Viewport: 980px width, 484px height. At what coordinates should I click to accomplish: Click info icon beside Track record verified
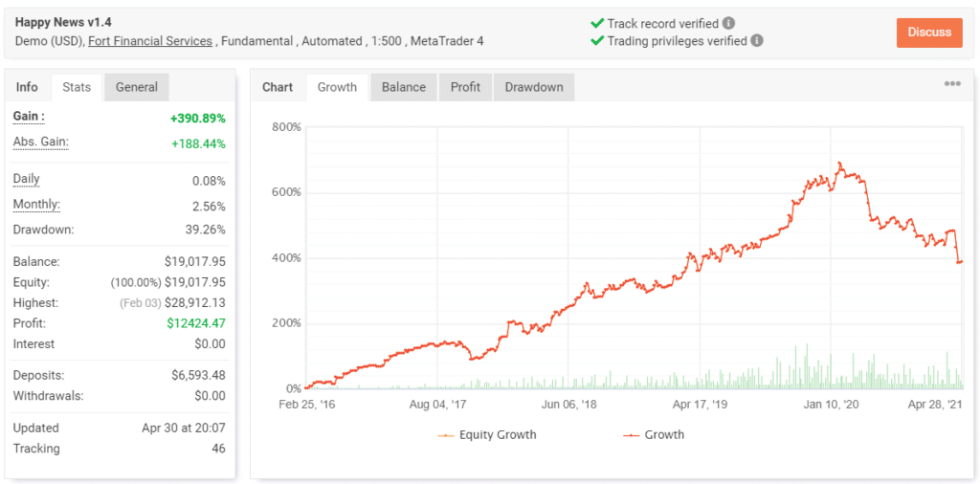[x=729, y=23]
